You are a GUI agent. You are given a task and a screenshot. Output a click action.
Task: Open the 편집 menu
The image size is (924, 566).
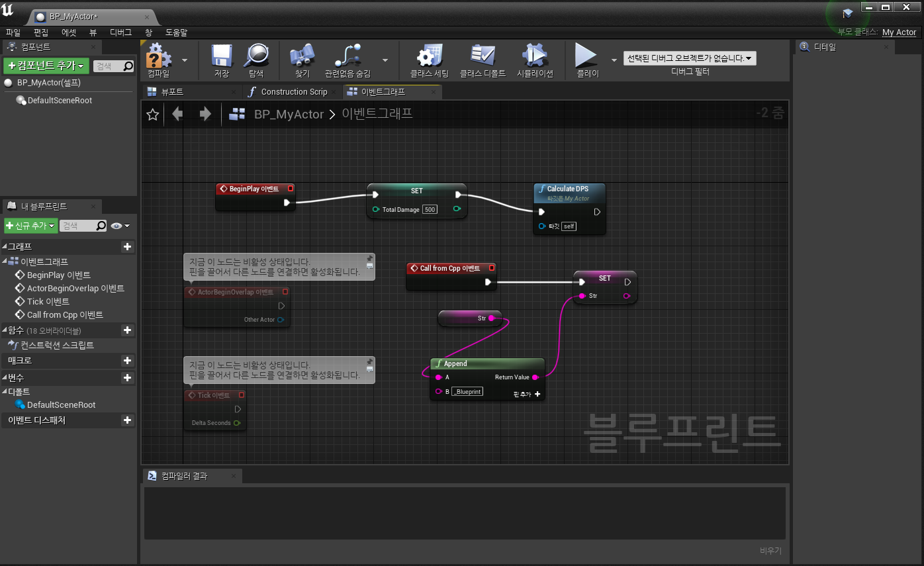coord(41,32)
